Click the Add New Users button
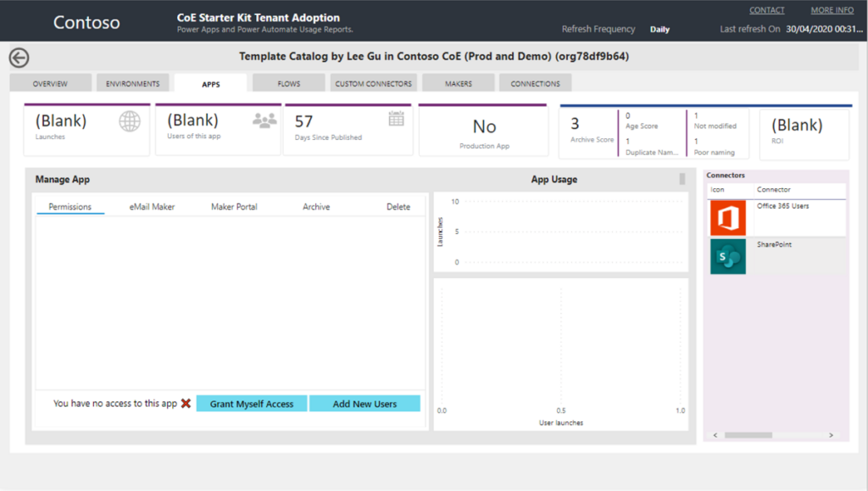The image size is (868, 491). click(x=365, y=404)
